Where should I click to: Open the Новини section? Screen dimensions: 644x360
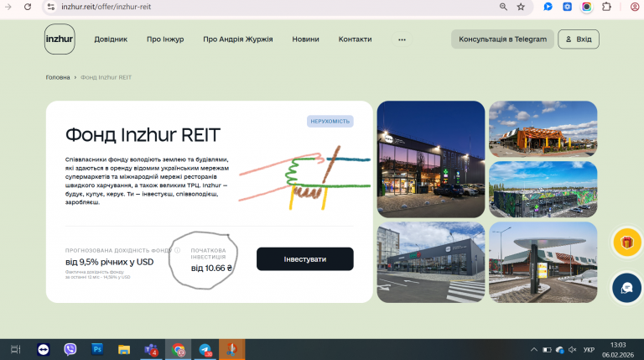click(x=305, y=39)
